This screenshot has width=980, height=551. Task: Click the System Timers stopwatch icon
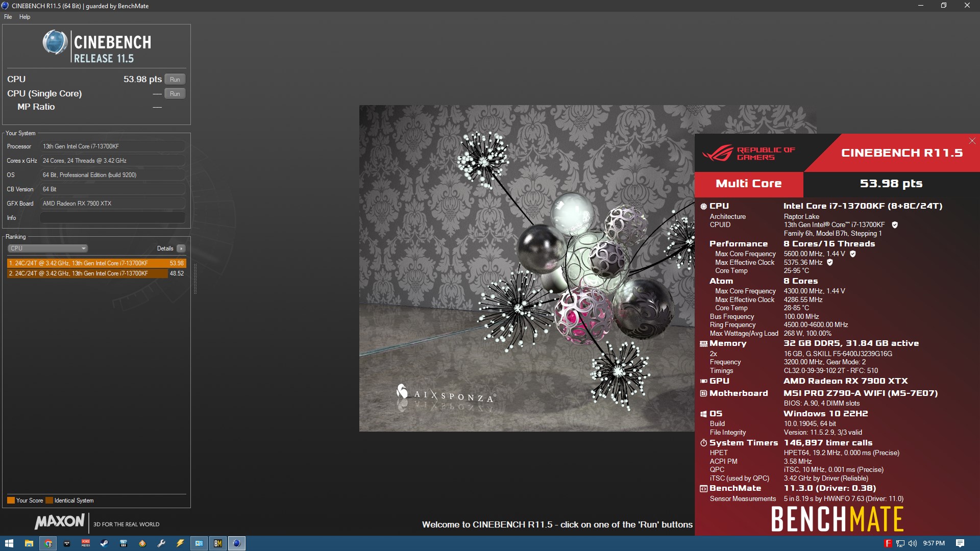pos(703,443)
